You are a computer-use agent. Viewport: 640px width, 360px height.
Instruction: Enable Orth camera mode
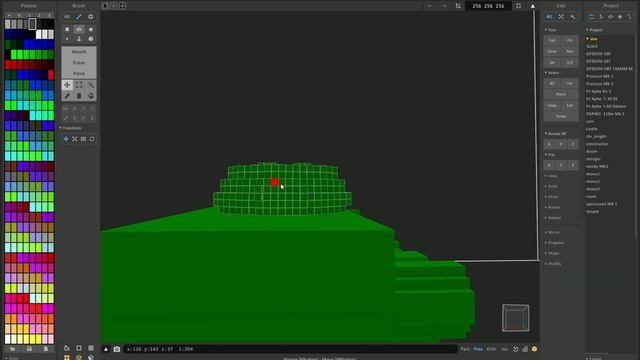[x=491, y=349]
